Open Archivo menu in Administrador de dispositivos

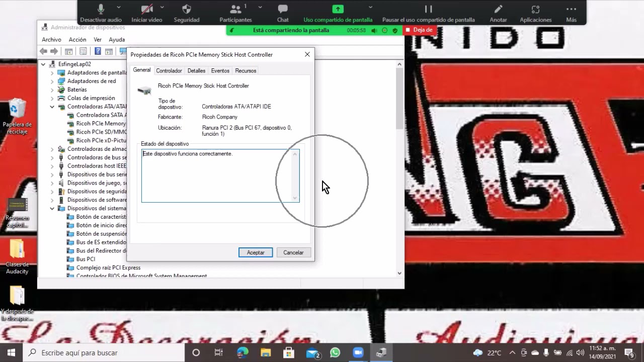pyautogui.click(x=51, y=40)
